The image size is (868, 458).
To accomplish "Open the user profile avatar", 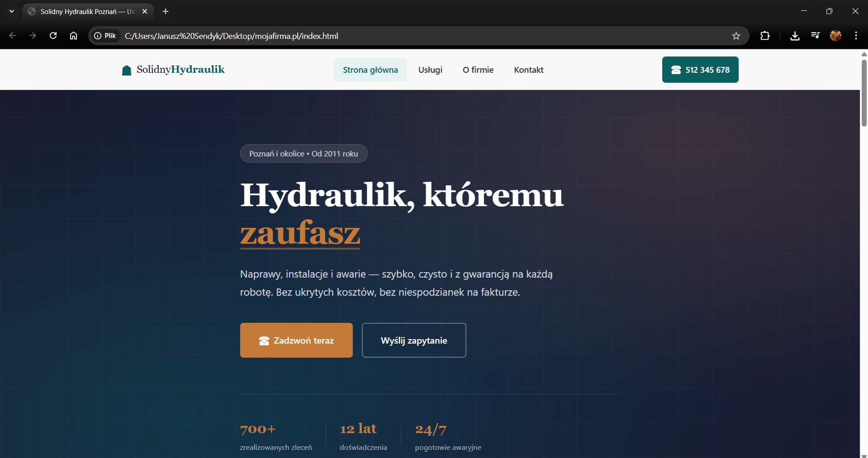I will click(835, 36).
